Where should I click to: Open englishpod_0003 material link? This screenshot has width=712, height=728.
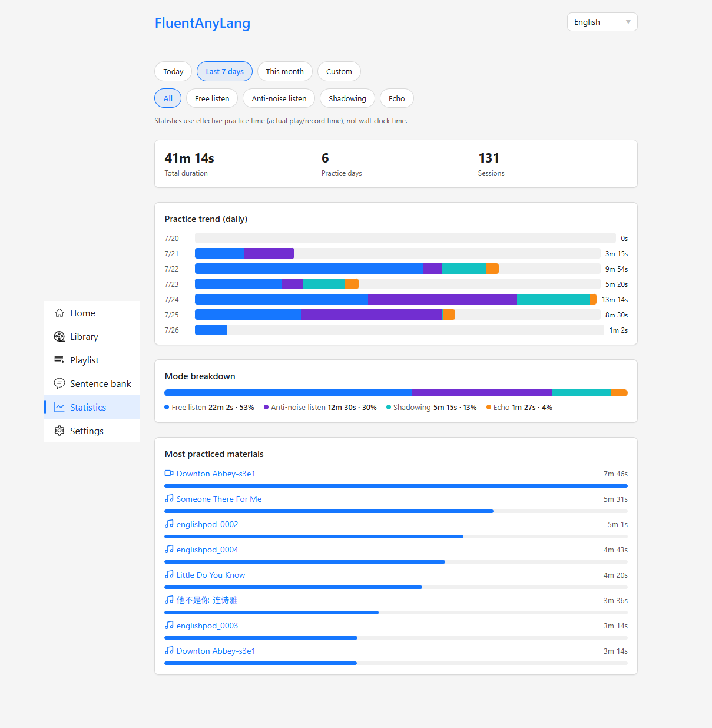click(207, 626)
